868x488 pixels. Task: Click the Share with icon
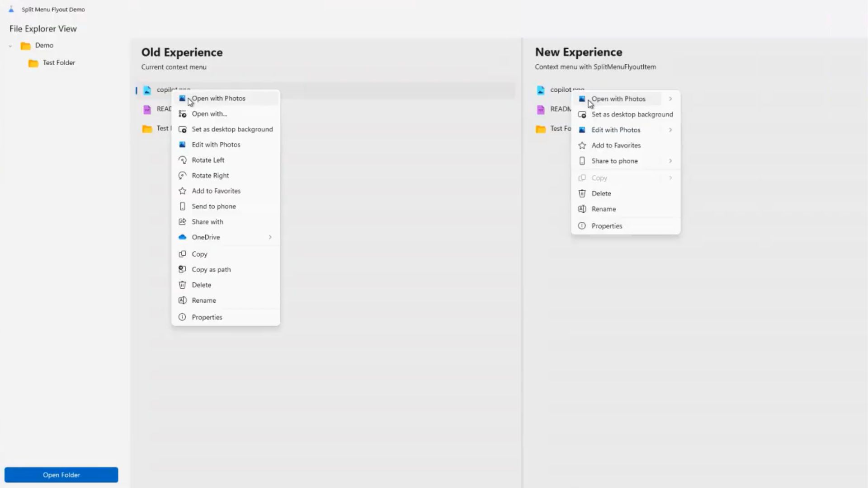(x=182, y=222)
